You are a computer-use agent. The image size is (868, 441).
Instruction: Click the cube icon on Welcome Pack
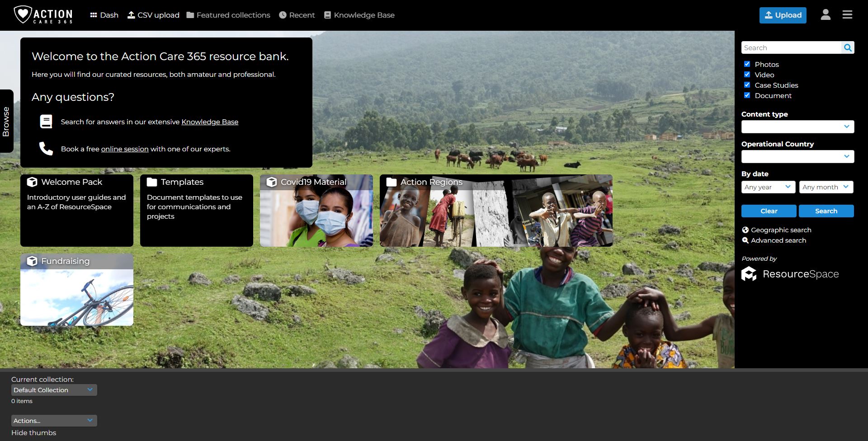(32, 182)
